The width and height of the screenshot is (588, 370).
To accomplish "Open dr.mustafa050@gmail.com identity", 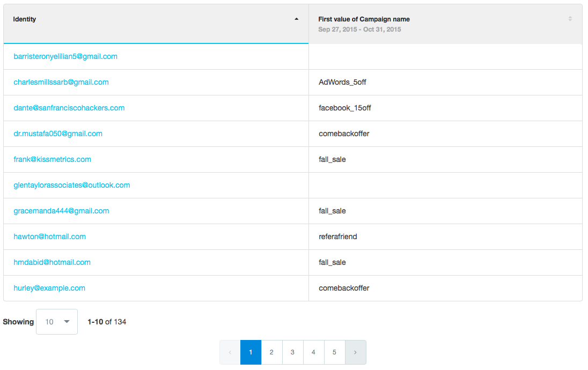I will point(58,134).
